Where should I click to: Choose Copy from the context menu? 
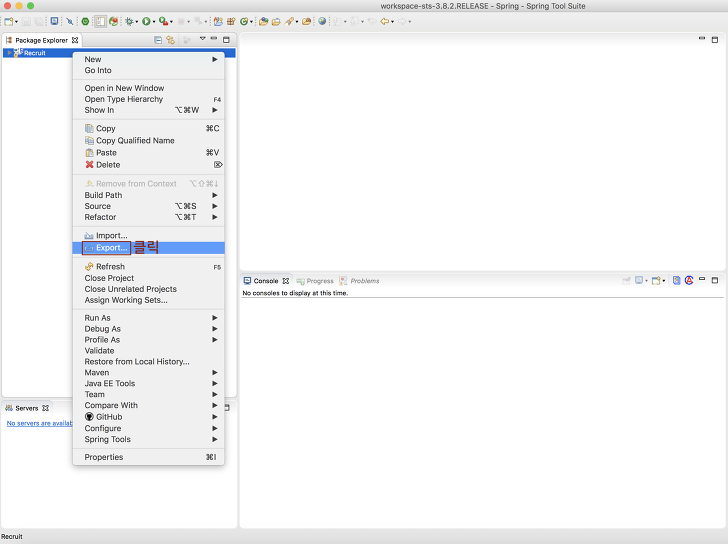(149, 129)
